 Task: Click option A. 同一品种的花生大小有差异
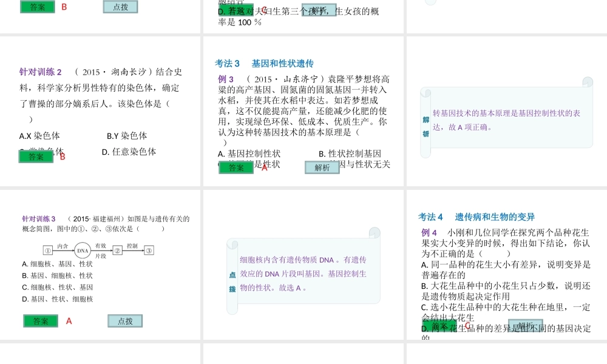coord(506,270)
